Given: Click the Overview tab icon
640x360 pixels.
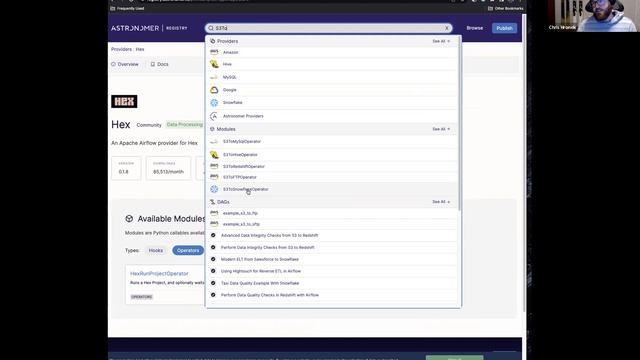Looking at the screenshot, I should pyautogui.click(x=113, y=64).
